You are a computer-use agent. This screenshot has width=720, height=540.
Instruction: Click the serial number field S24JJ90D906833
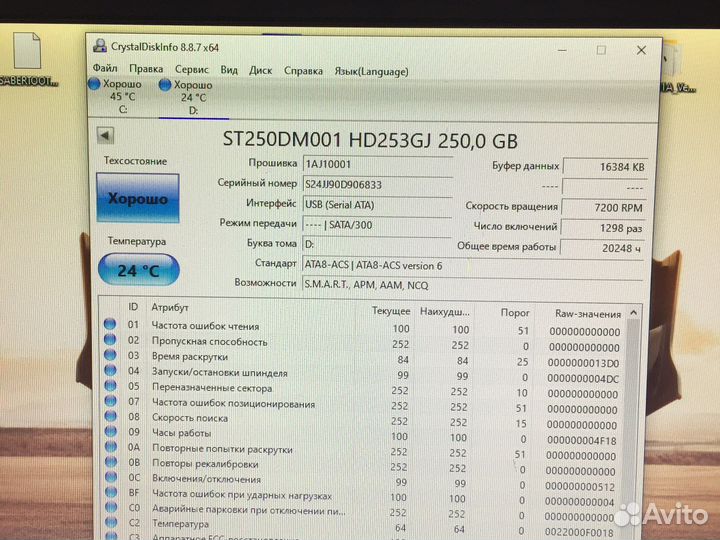[x=377, y=185]
